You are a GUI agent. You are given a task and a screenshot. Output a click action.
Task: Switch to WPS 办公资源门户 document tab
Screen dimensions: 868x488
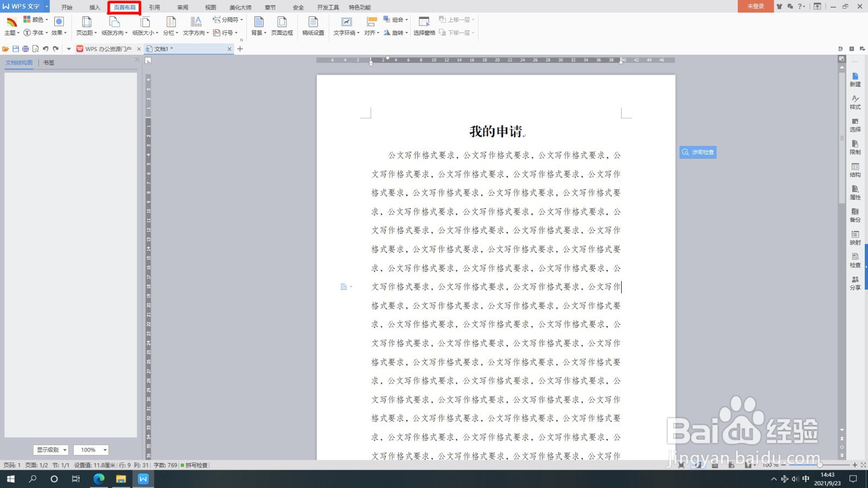(x=108, y=49)
